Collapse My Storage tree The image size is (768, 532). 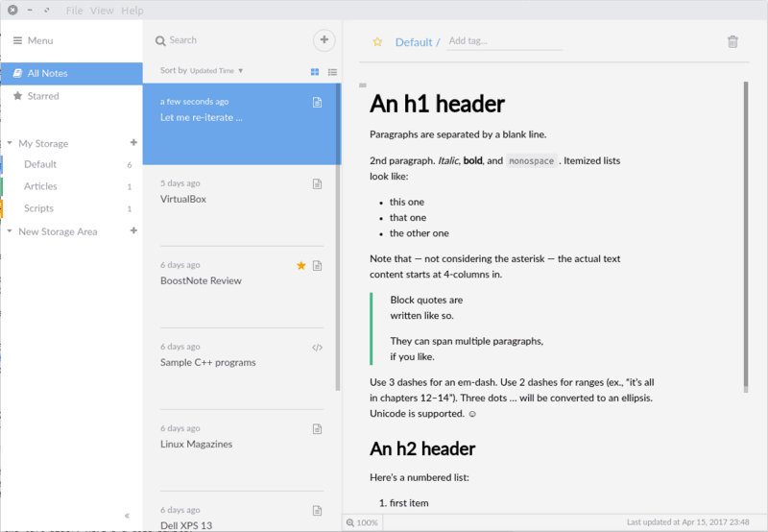pyautogui.click(x=10, y=143)
